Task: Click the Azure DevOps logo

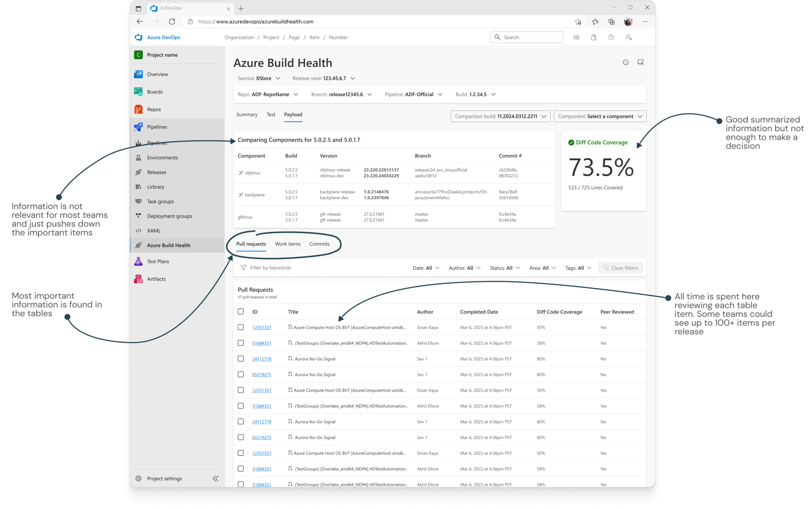Action: (x=138, y=37)
